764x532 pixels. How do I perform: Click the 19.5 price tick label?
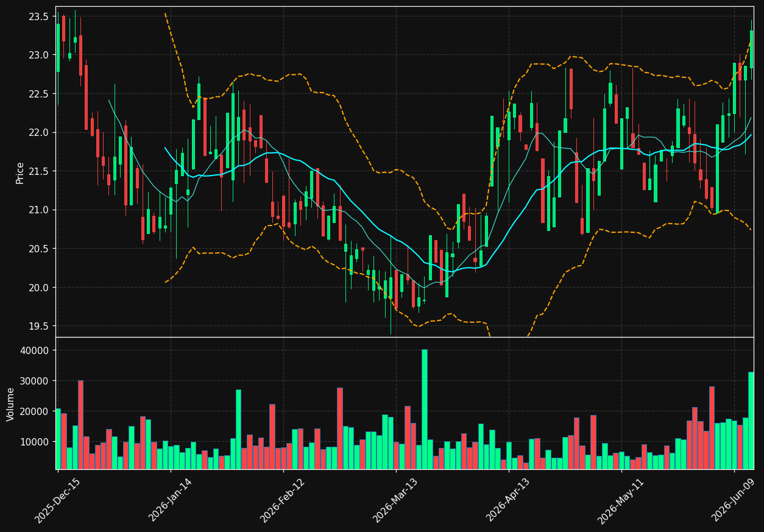(x=38, y=326)
